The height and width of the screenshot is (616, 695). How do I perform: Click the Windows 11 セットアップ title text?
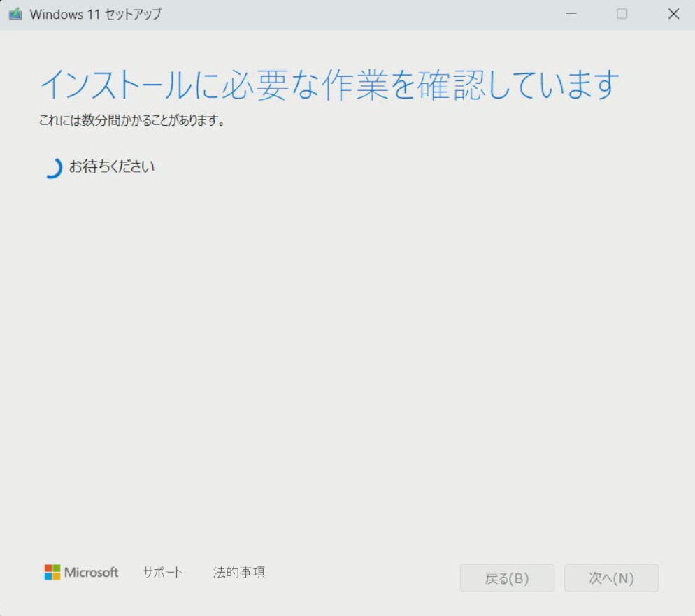96,14
